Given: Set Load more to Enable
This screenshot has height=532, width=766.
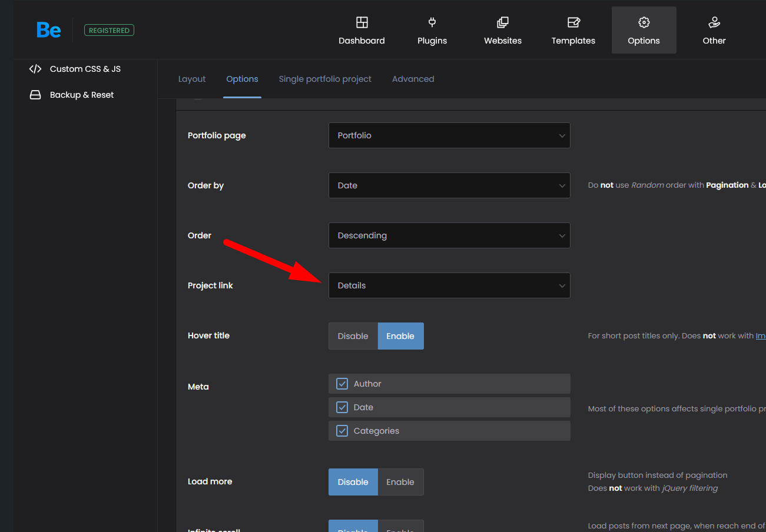Looking at the screenshot, I should coord(400,482).
